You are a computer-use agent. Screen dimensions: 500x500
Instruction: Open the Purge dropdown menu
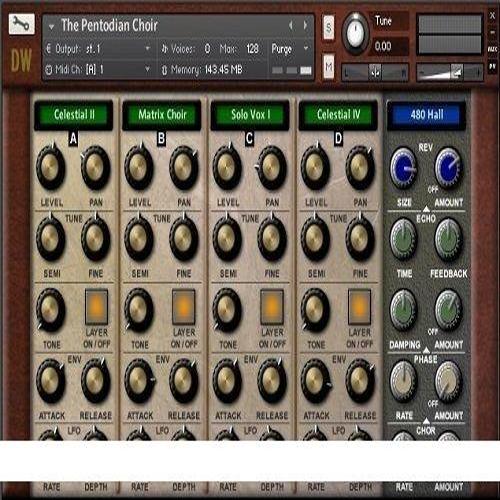tap(290, 49)
